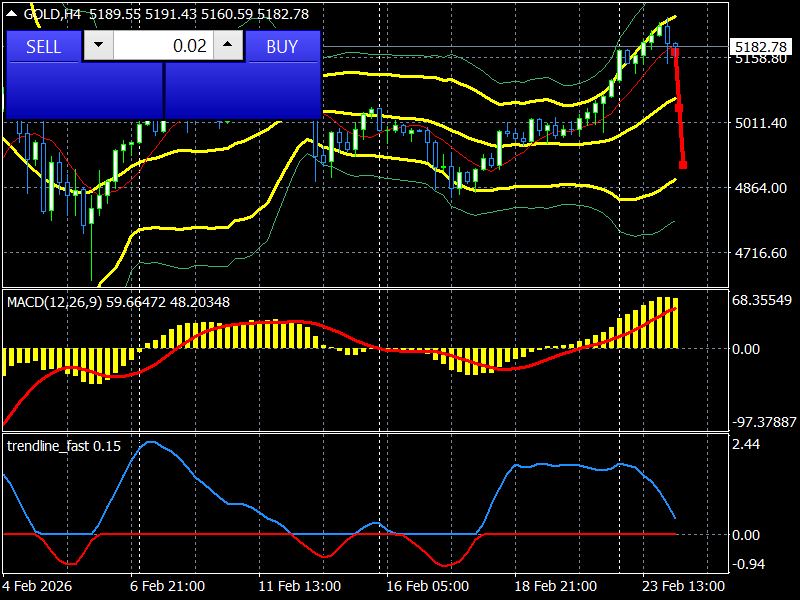Click the 18 Feb 21:00 time label
The image size is (800, 600).
[555, 586]
